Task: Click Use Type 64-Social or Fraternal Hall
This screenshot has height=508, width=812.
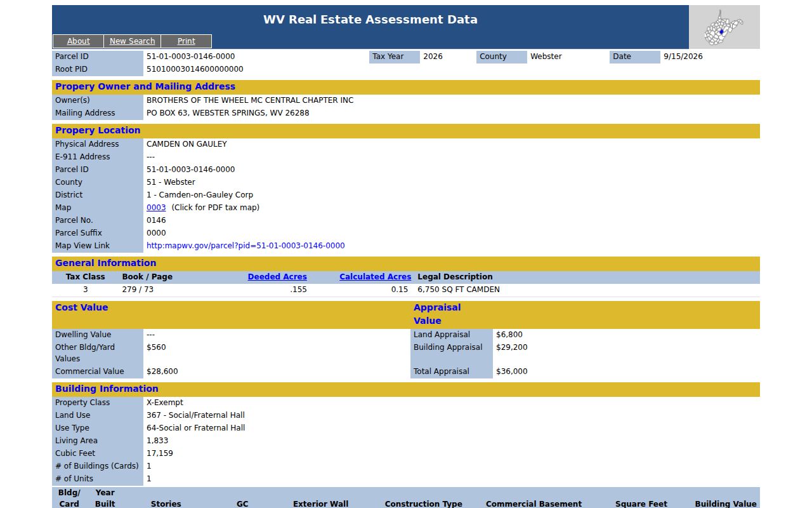Action: point(196,428)
